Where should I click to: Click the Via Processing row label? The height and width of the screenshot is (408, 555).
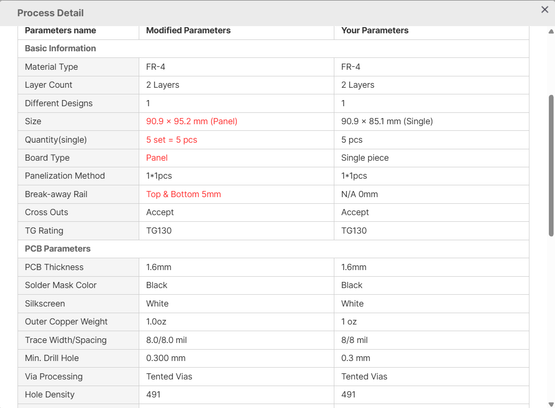53,377
